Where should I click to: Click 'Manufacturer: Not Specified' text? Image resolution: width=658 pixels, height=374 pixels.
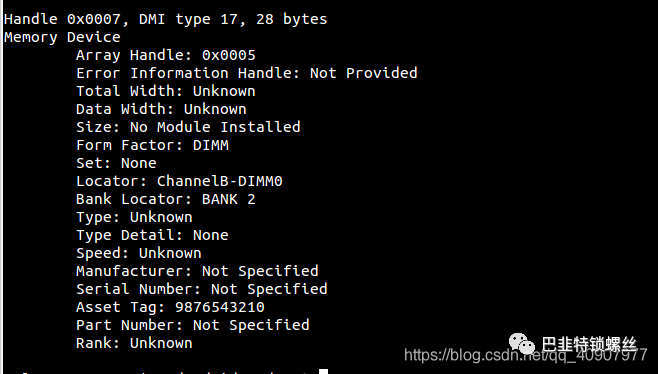[197, 271]
